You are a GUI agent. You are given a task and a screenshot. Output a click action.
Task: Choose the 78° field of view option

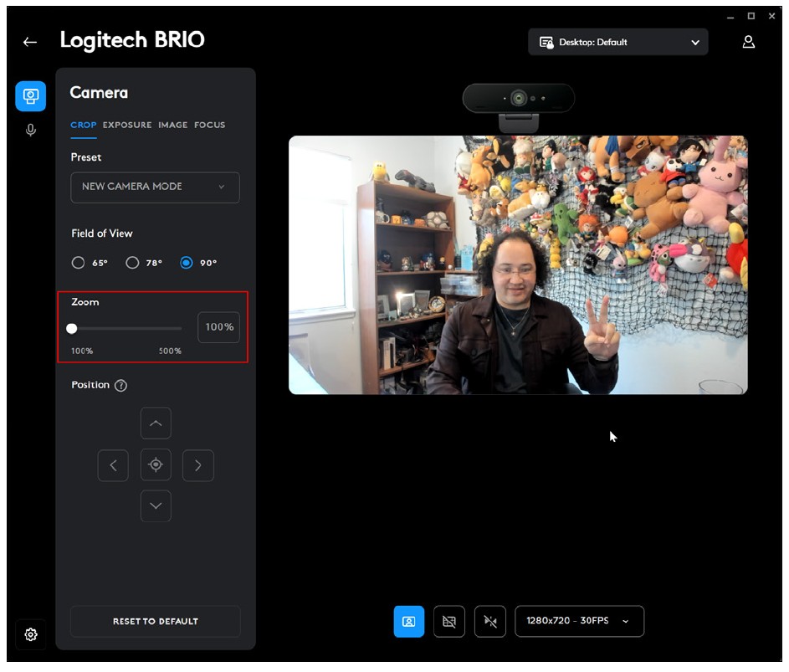point(132,263)
